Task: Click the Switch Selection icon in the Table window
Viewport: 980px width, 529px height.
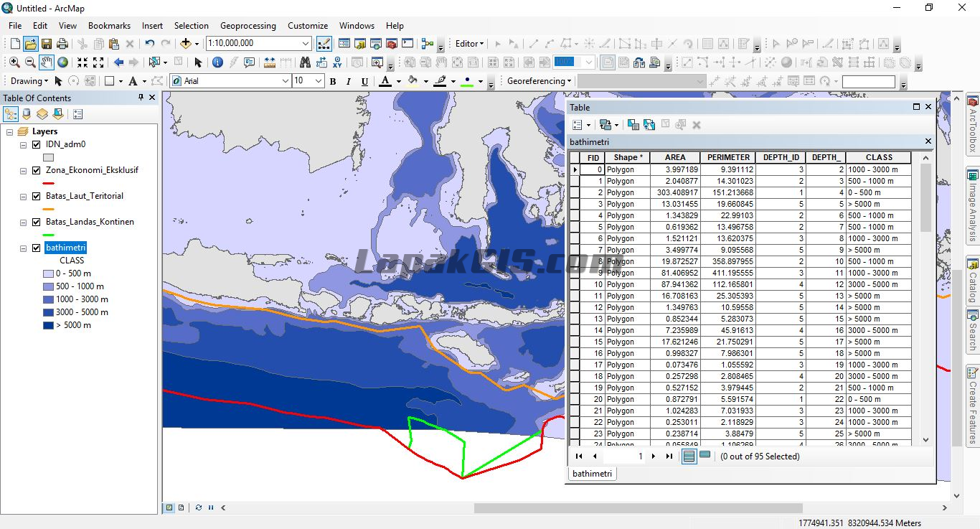Action: 649,125
